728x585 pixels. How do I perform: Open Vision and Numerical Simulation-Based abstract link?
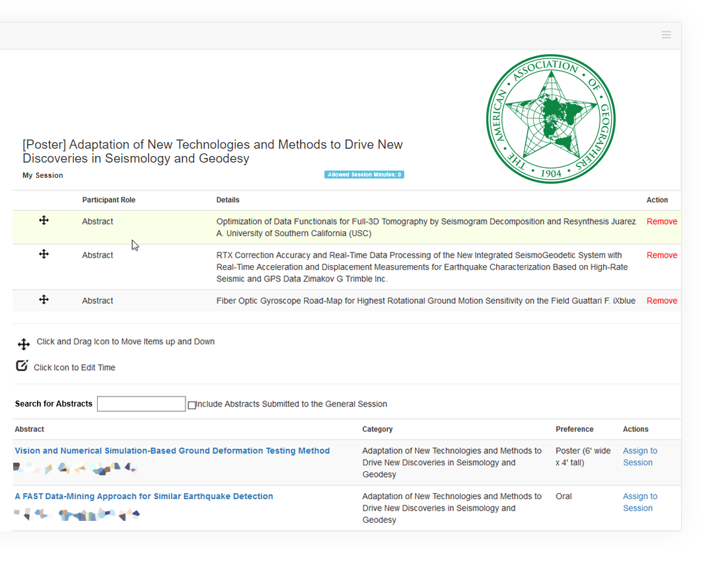(x=172, y=451)
